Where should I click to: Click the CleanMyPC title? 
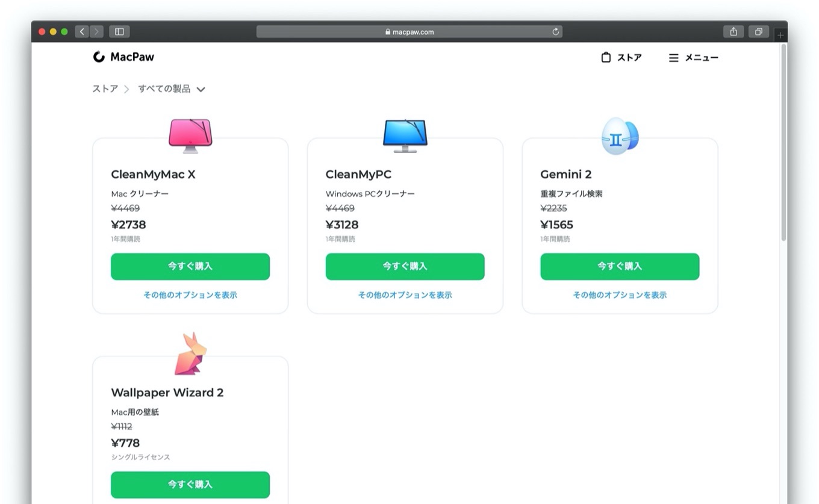click(358, 175)
